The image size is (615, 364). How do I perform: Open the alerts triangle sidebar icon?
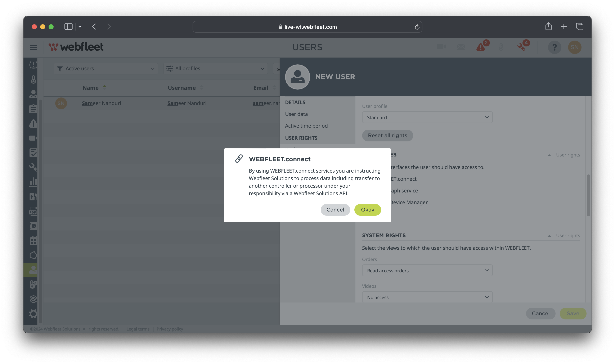(33, 123)
